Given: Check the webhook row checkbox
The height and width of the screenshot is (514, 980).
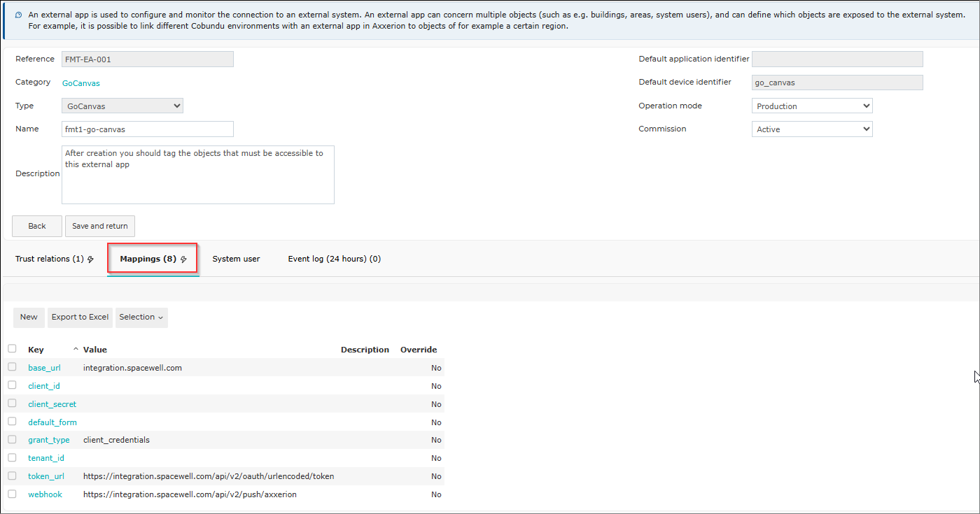Looking at the screenshot, I should 12,494.
